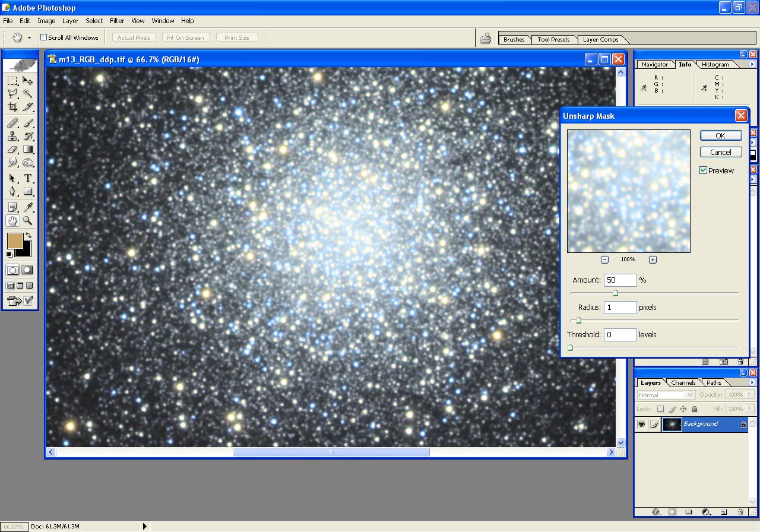Open the hand tool preset picker arrow
This screenshot has width=760, height=532.
click(29, 38)
